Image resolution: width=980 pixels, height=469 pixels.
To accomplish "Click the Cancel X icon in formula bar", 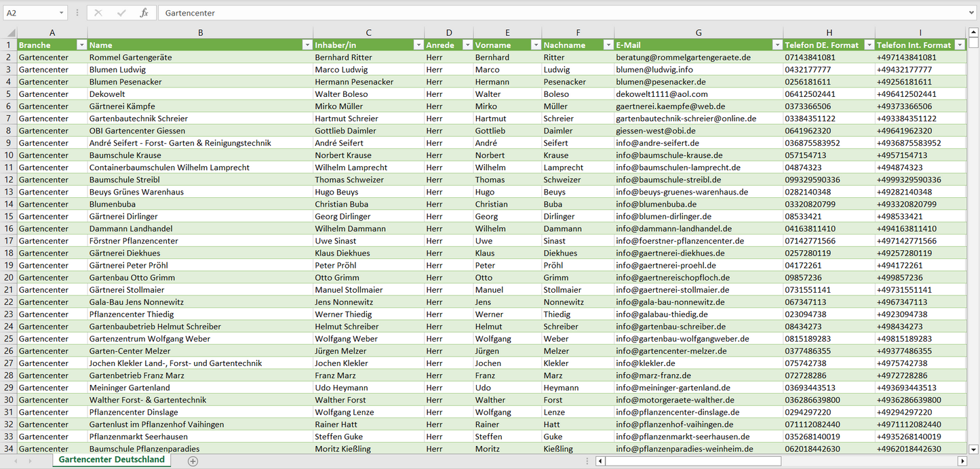I will click(98, 13).
